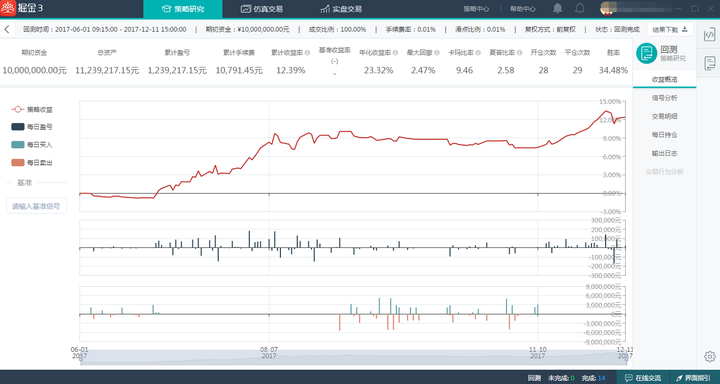Screen dimensions: 720x384
Task: Open the document log icon in right sidebar
Action: click(x=709, y=63)
